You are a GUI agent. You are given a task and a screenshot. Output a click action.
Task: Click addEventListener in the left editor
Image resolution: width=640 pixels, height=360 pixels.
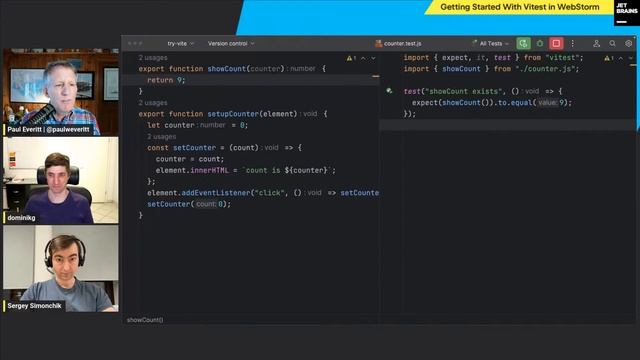pyautogui.click(x=216, y=193)
